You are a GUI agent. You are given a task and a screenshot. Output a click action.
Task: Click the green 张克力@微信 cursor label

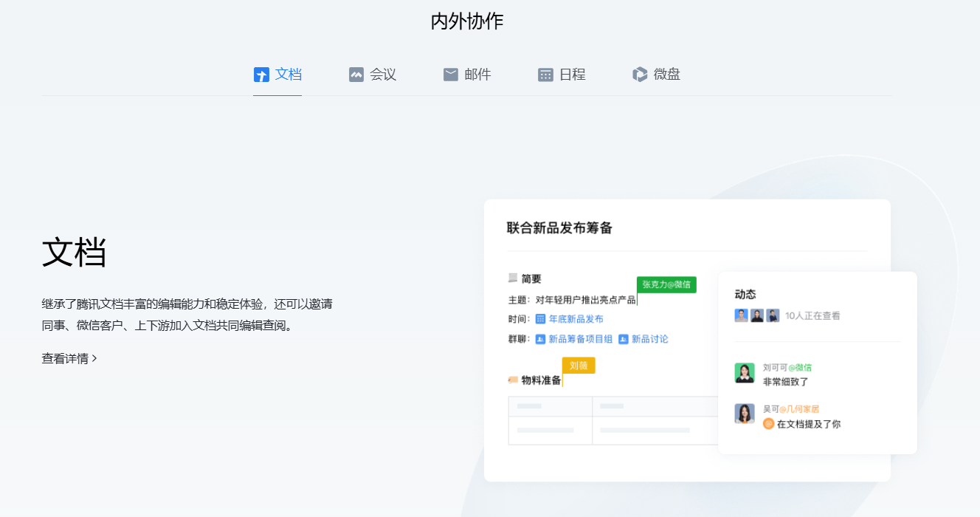pyautogui.click(x=666, y=284)
